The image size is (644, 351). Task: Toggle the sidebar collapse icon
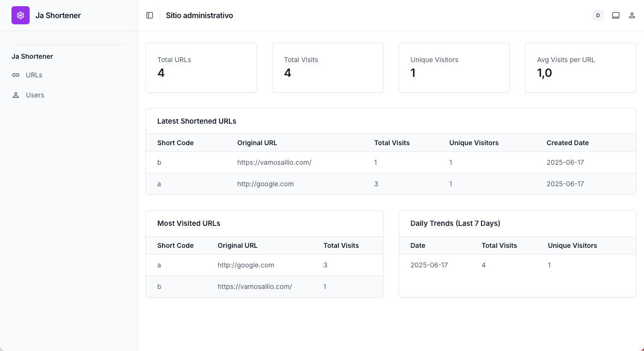[150, 15]
